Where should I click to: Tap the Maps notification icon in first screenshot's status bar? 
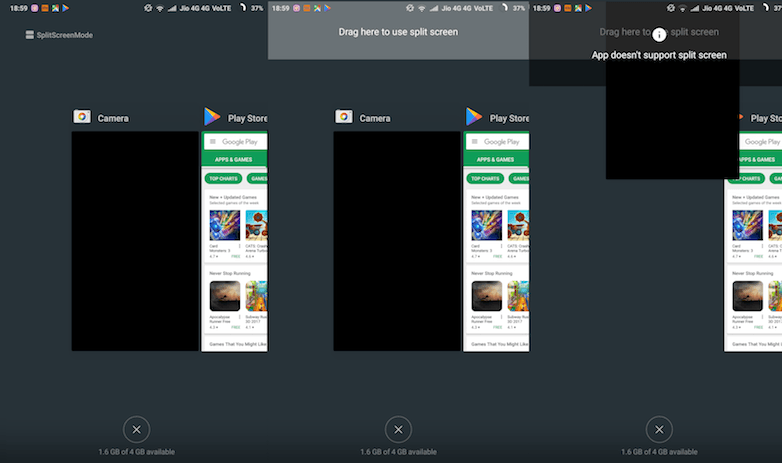pyautogui.click(x=55, y=8)
